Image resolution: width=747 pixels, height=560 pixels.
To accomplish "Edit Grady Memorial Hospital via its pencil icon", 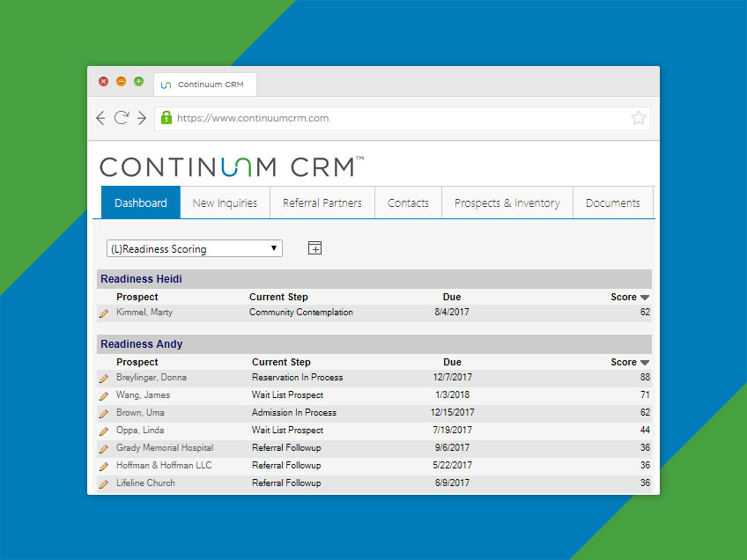I will (104, 447).
